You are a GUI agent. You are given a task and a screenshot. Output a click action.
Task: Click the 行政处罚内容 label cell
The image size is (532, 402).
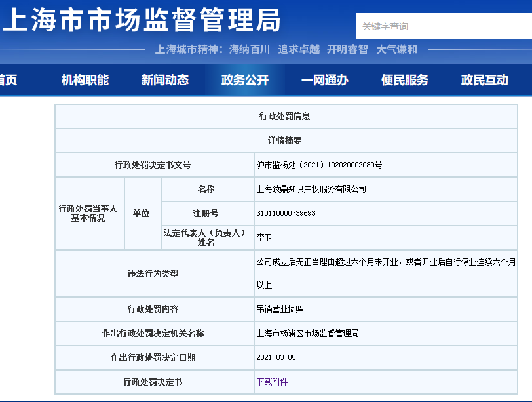coord(155,309)
